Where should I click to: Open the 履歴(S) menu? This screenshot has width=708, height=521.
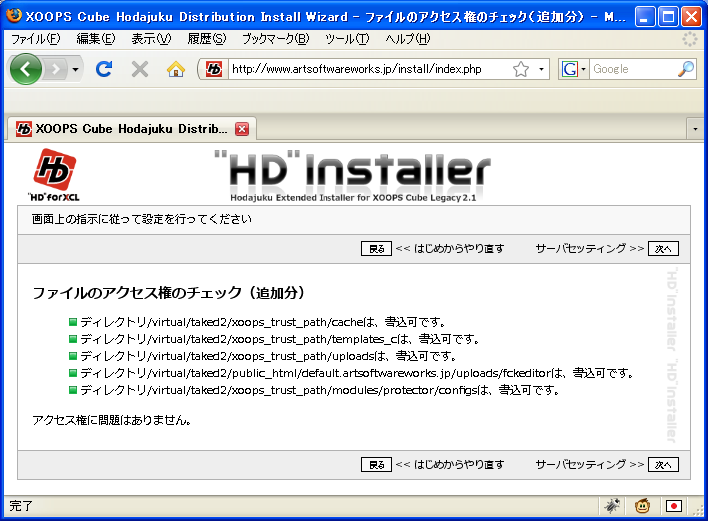point(207,39)
